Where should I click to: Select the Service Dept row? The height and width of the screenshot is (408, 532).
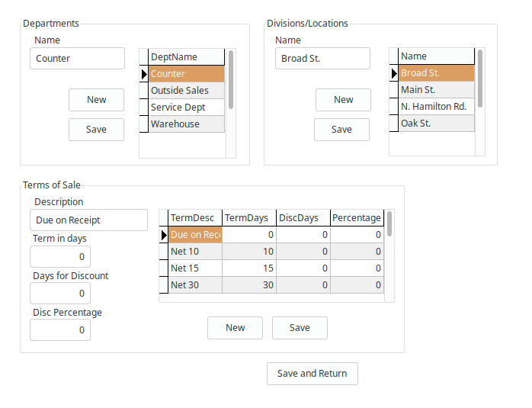click(x=186, y=108)
